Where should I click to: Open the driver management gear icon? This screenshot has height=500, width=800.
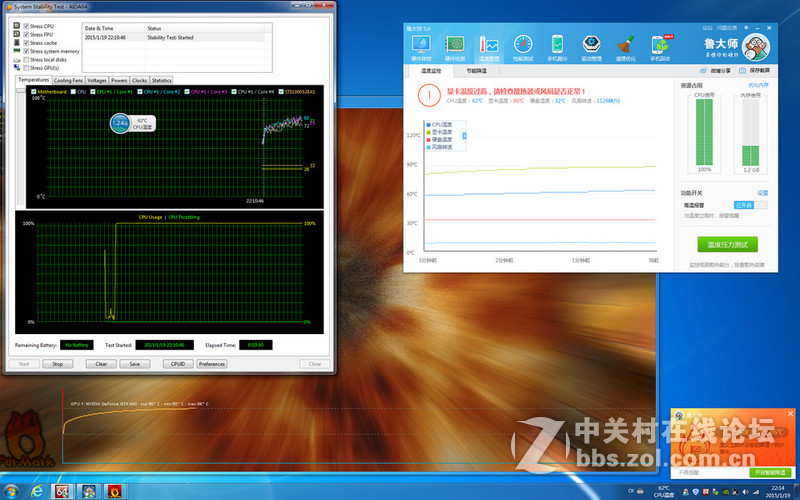(591, 46)
